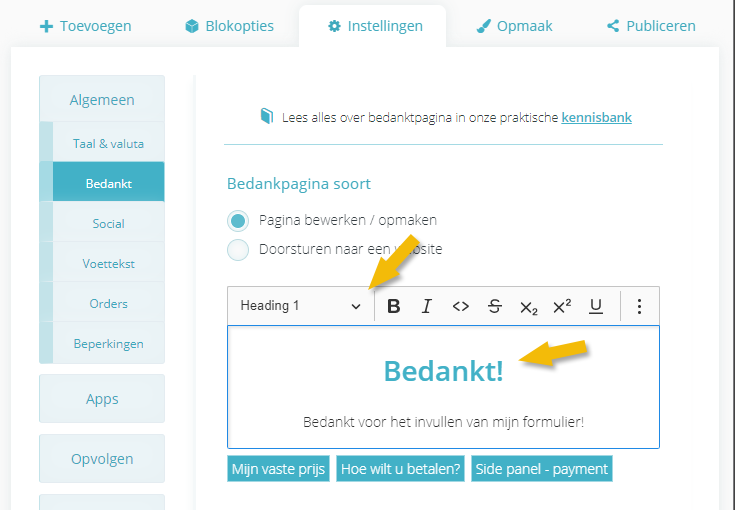Switch to the Toevoegen tab
The height and width of the screenshot is (510, 735).
click(86, 26)
